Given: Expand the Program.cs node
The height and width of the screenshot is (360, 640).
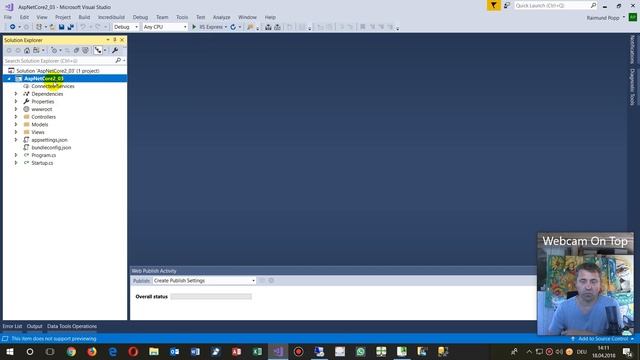Looking at the screenshot, I should 16,155.
